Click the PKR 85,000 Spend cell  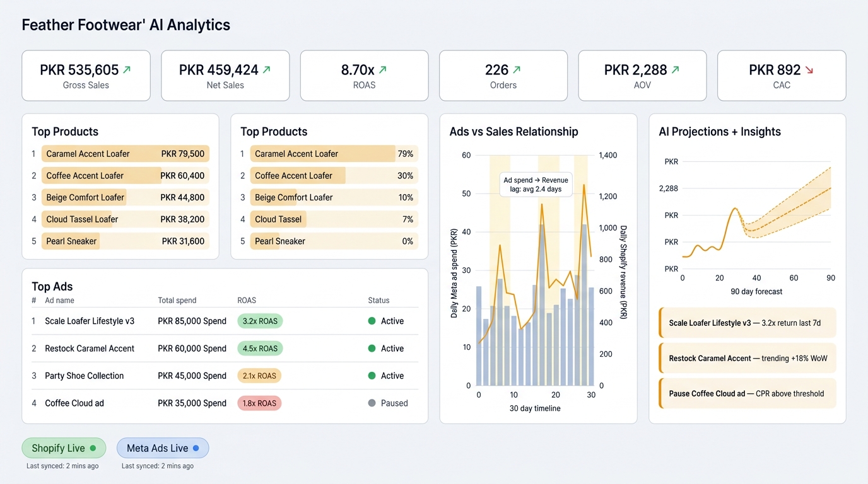[x=192, y=321]
